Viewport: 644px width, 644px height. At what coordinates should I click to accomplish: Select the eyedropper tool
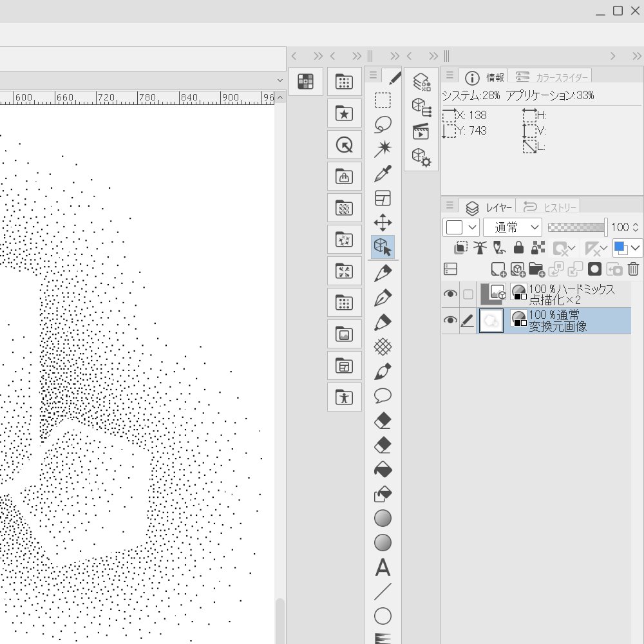[x=383, y=174]
